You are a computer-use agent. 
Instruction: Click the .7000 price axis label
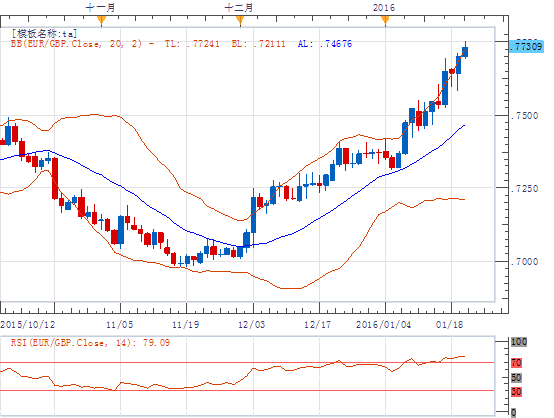pos(525,262)
